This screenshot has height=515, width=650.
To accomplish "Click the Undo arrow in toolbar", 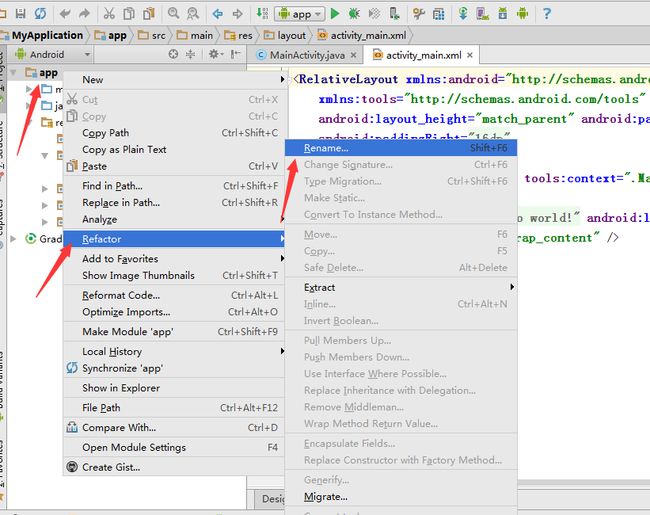I will pos(65,14).
